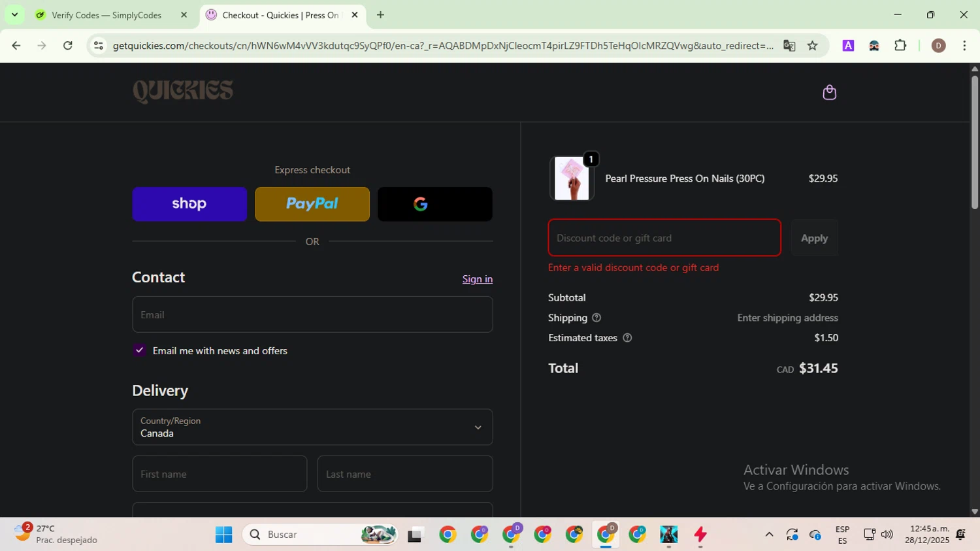980x551 pixels.
Task: Open the Shipping help question icon
Action: 596,318
